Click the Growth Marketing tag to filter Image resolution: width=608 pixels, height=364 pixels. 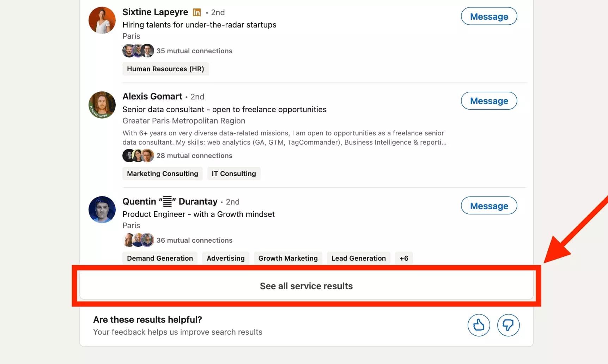click(x=288, y=258)
